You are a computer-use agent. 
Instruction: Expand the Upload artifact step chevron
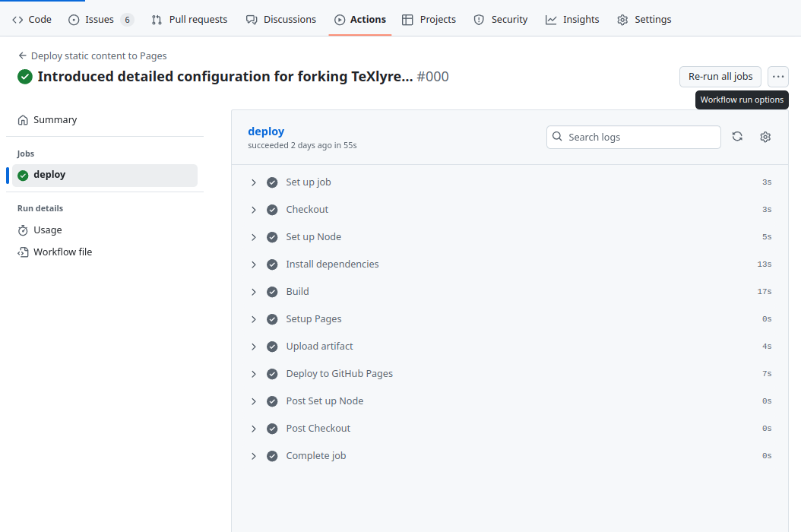(x=254, y=347)
